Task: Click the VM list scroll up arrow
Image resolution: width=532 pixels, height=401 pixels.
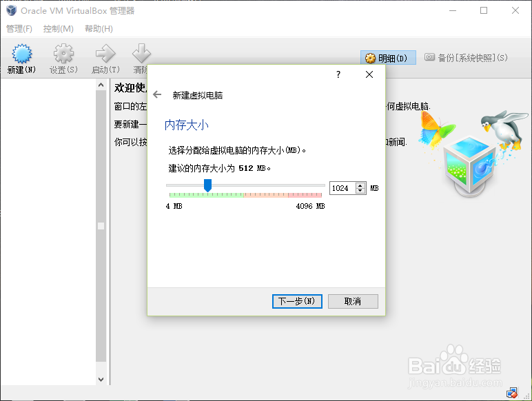Action: click(101, 85)
